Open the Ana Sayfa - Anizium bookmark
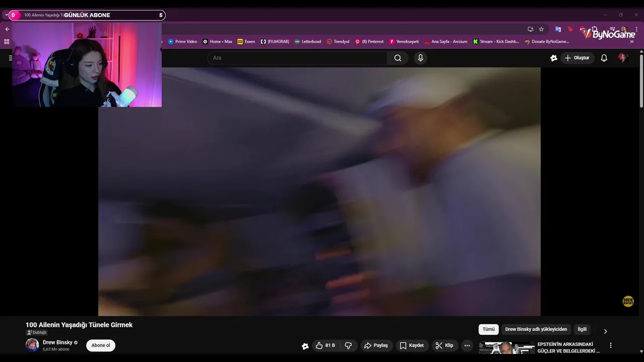644x362 pixels. 446,42
